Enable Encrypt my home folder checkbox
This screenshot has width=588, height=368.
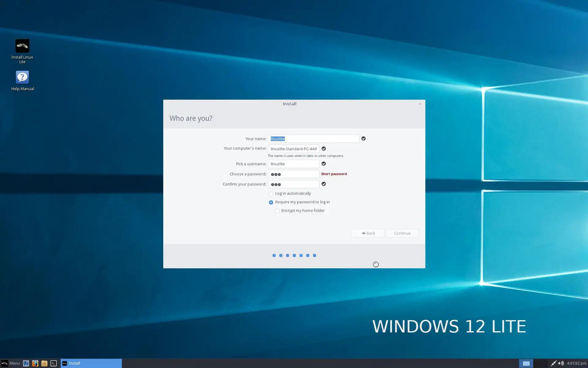pos(277,211)
